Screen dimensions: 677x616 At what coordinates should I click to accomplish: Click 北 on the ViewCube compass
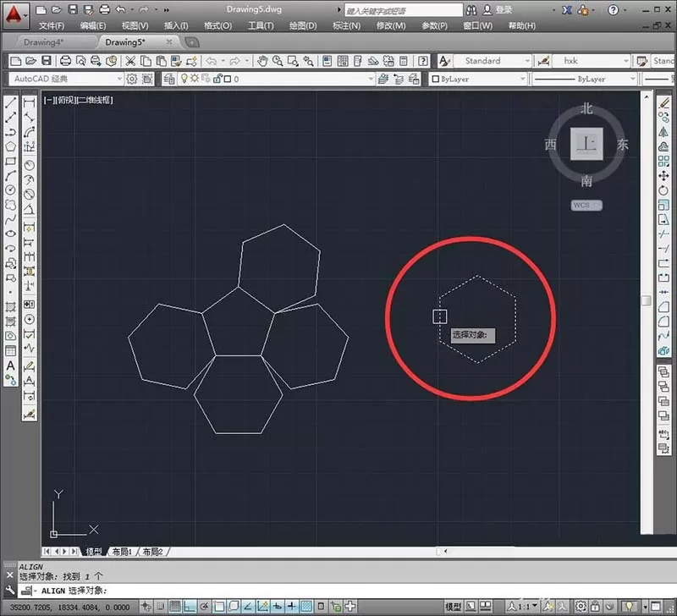pos(586,108)
